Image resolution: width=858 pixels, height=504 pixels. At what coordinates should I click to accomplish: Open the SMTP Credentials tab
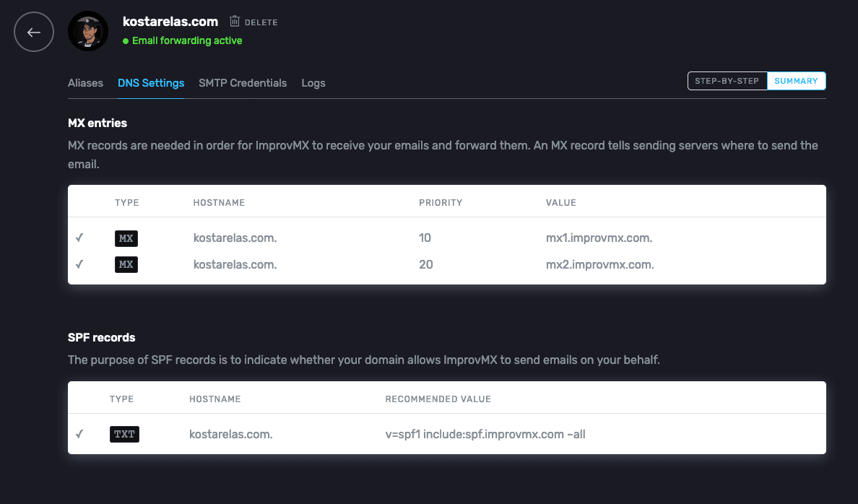pos(243,83)
